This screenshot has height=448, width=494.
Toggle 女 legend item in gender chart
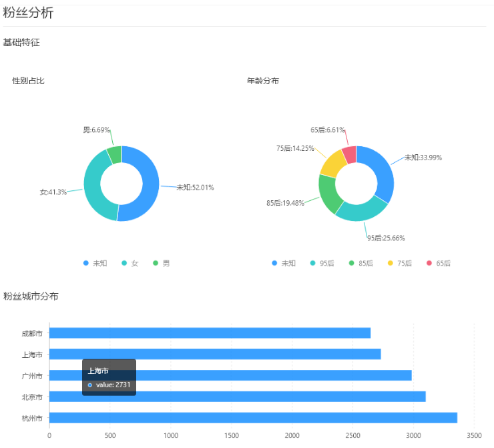130,263
